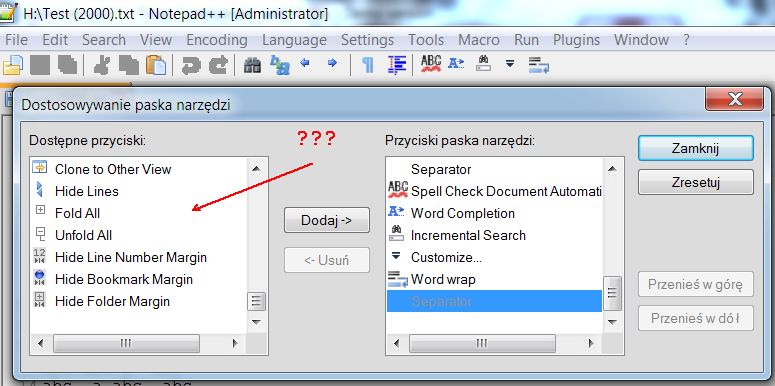Click the Save All toolbar icon
The width and height of the screenshot is (775, 386).
pos(67,65)
